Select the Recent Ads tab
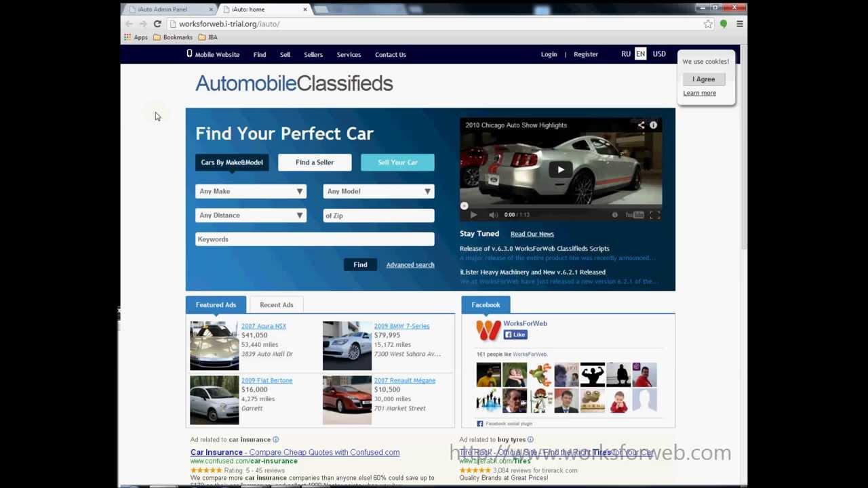Screen dimensions: 868x488 click(x=277, y=305)
